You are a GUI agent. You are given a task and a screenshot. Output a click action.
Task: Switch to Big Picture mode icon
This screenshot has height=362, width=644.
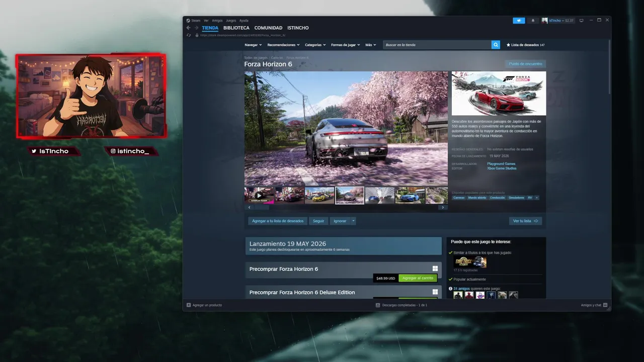pyautogui.click(x=581, y=21)
